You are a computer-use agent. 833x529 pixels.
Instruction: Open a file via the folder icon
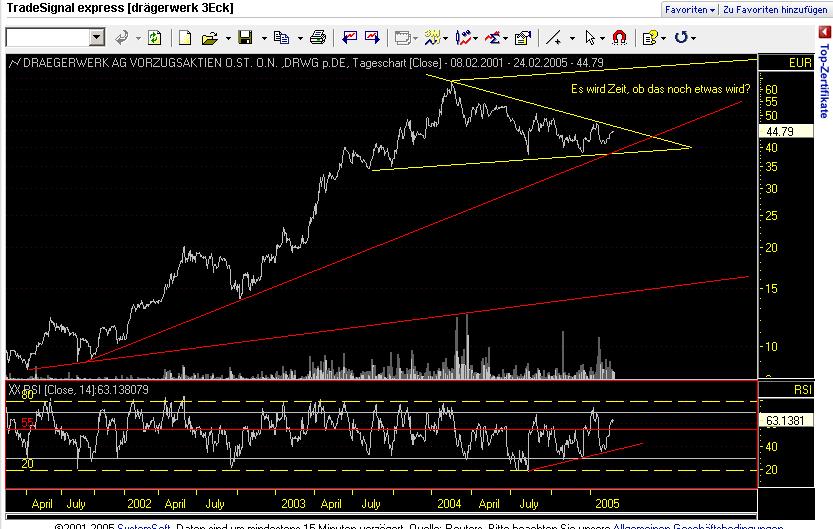(x=210, y=38)
